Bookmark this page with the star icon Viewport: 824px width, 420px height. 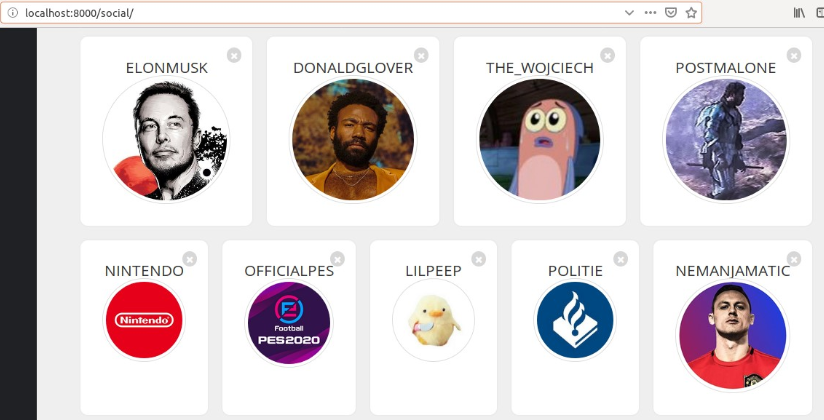691,13
